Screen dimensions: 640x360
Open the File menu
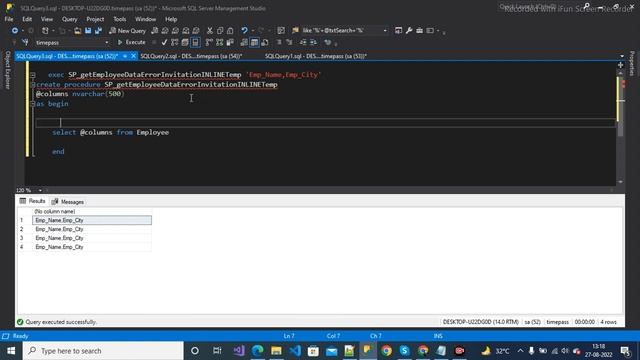[x=9, y=19]
